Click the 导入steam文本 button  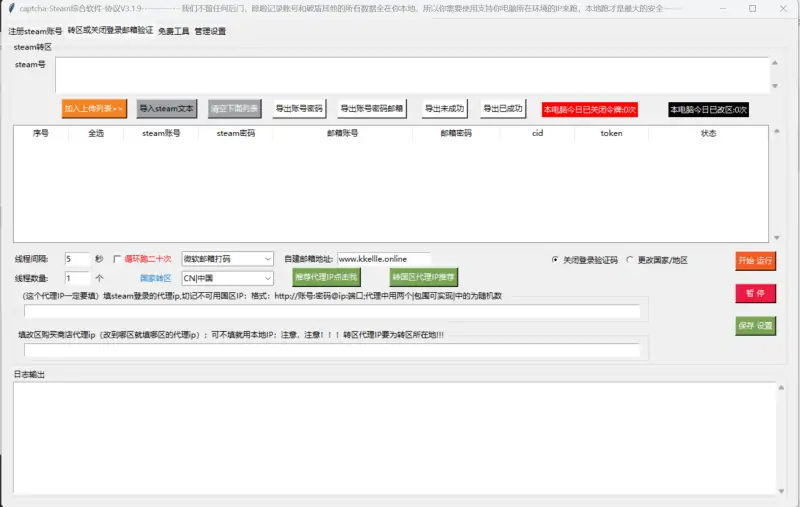tap(168, 108)
